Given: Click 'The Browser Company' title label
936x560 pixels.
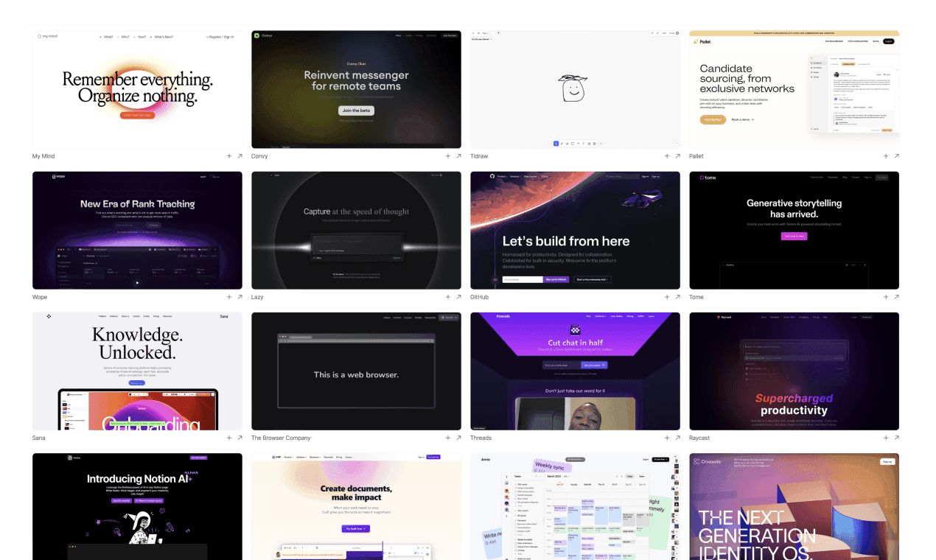Looking at the screenshot, I should coord(281,438).
